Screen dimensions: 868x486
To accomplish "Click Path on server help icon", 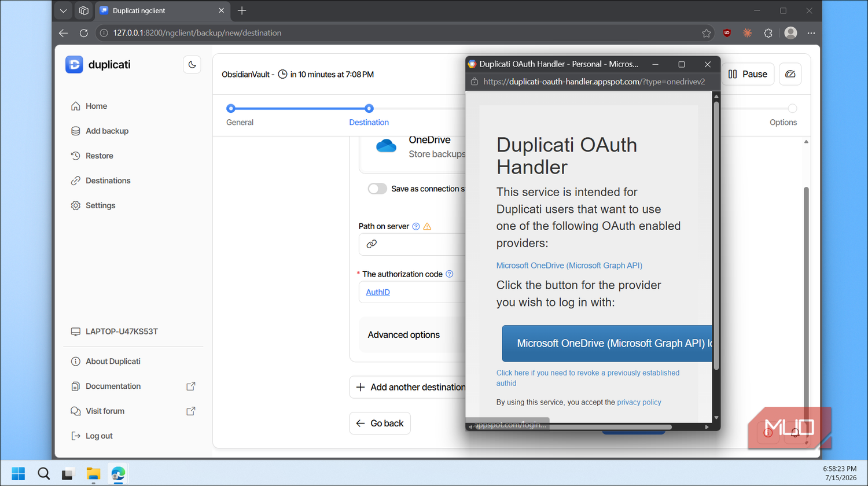I will tap(416, 226).
